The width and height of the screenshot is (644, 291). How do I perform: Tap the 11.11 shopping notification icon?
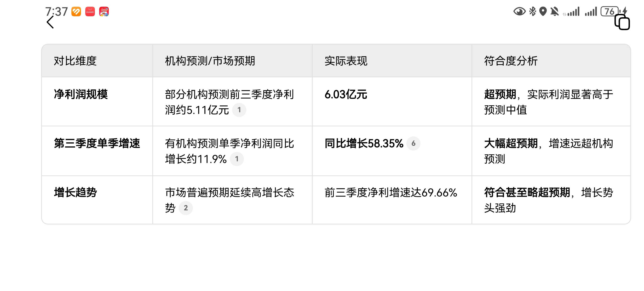104,11
